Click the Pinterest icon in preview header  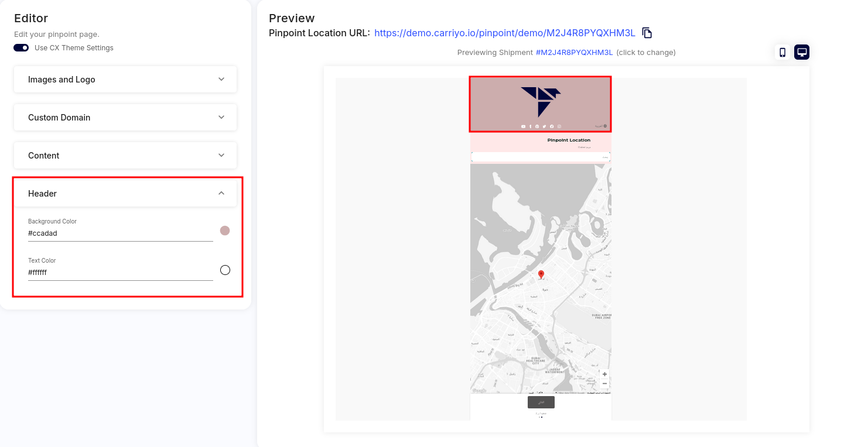click(x=537, y=126)
